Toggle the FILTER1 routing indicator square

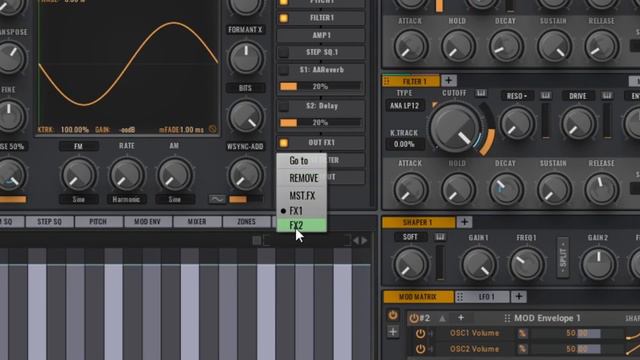pyautogui.click(x=284, y=18)
